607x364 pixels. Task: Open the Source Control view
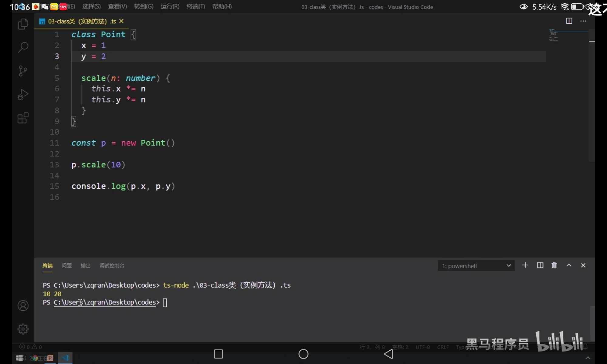click(x=23, y=71)
